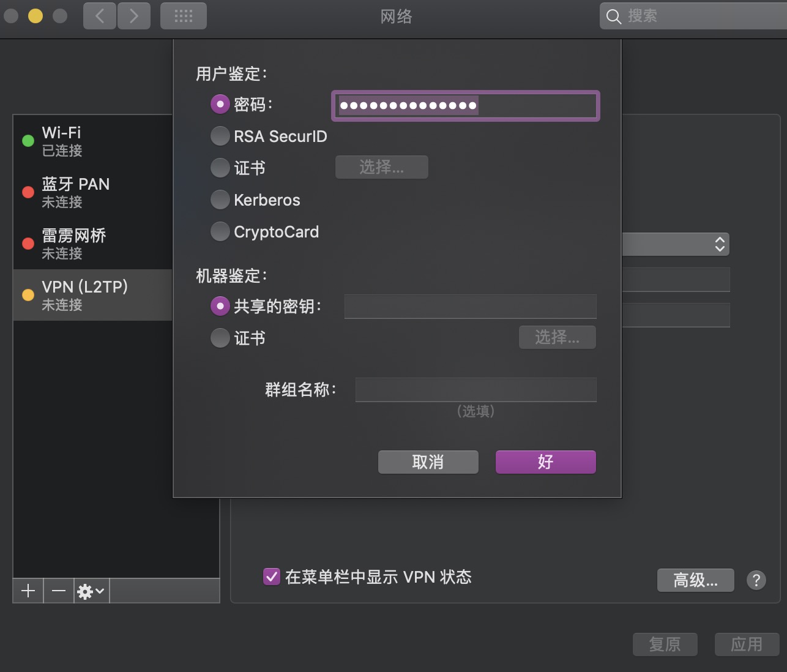Image resolution: width=787 pixels, height=672 pixels.
Task: Open the show-all preferences grid
Action: click(184, 16)
